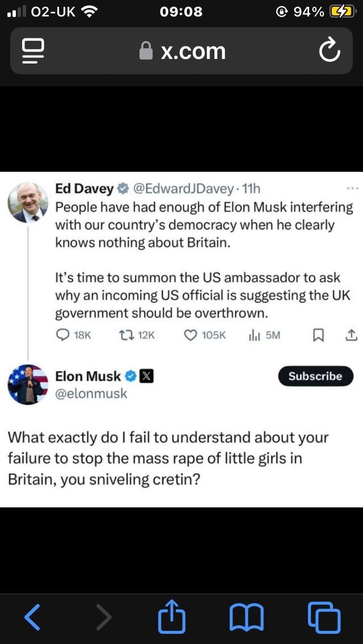363x644 pixels.
Task: Bookmark Ed Davey's tweet
Action: coord(318,335)
